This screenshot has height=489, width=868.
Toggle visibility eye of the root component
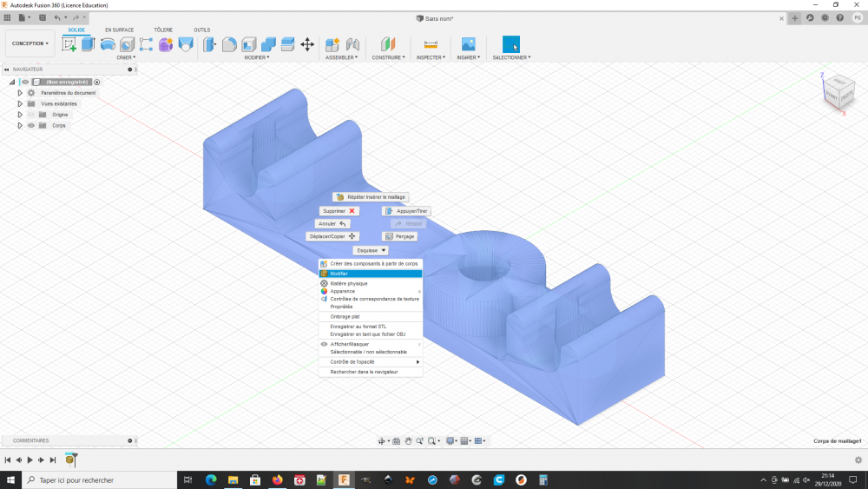pyautogui.click(x=25, y=82)
